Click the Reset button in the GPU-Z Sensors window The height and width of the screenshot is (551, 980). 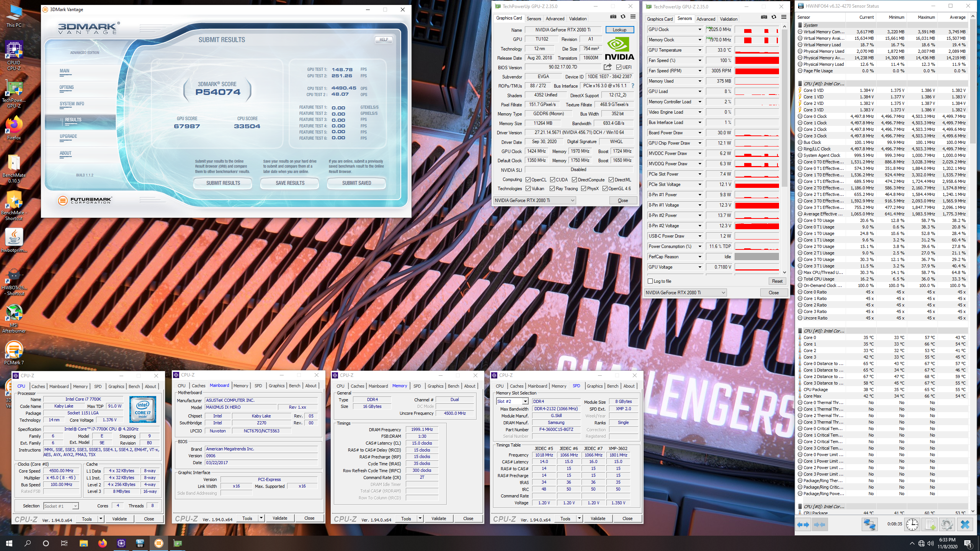click(x=777, y=281)
